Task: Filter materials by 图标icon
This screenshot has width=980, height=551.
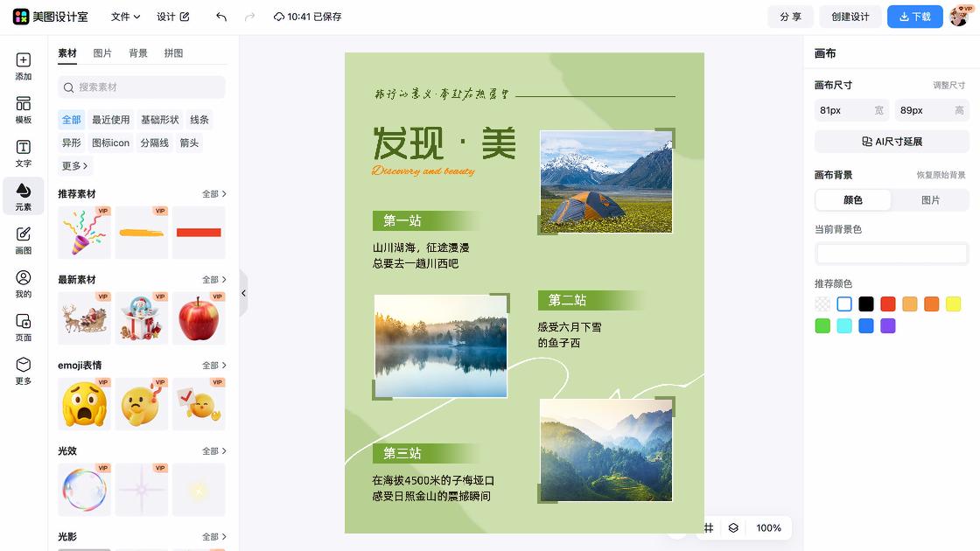Action: (110, 143)
